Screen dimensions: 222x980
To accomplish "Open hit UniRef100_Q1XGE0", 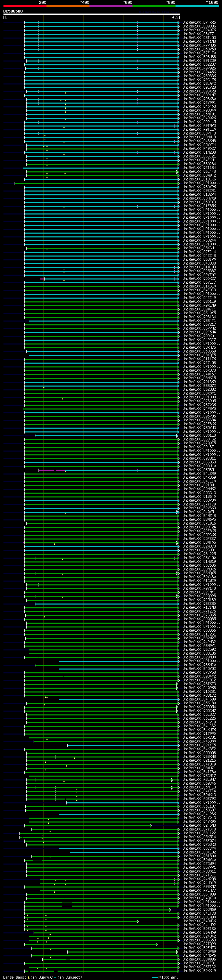I will pyautogui.click(x=199, y=286).
